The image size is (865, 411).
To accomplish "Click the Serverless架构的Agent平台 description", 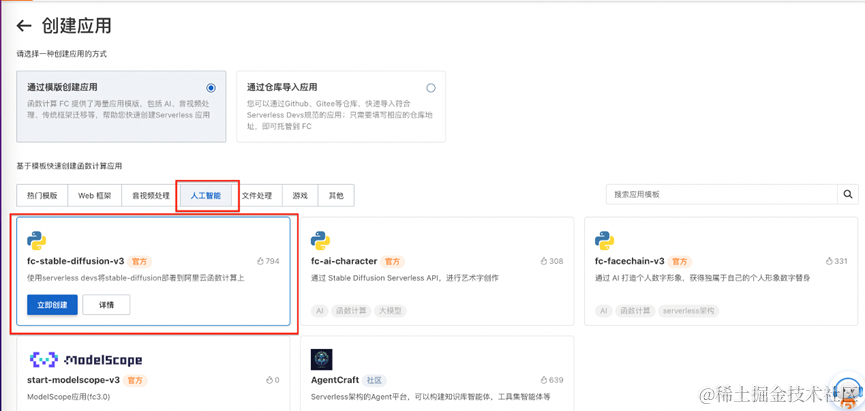I will [x=431, y=397].
